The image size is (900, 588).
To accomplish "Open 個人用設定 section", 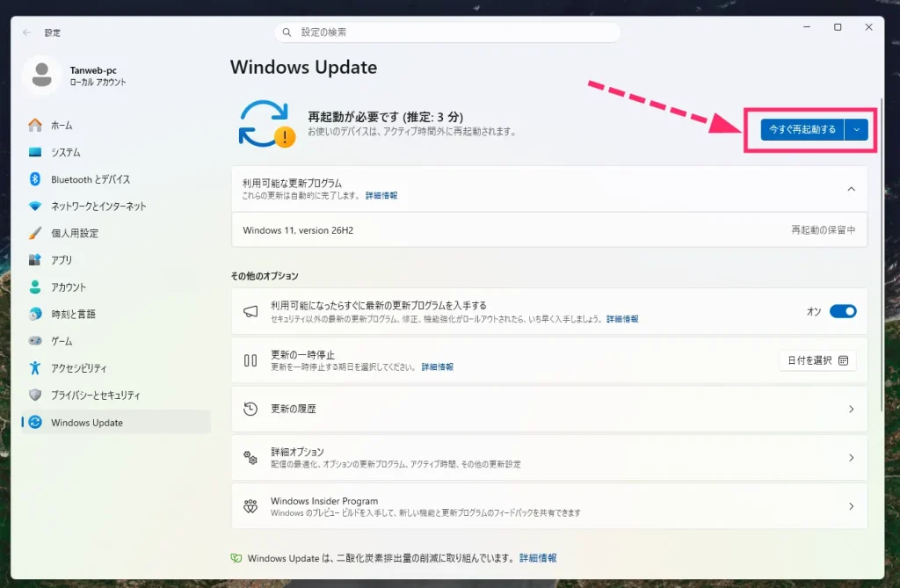I will click(117, 233).
